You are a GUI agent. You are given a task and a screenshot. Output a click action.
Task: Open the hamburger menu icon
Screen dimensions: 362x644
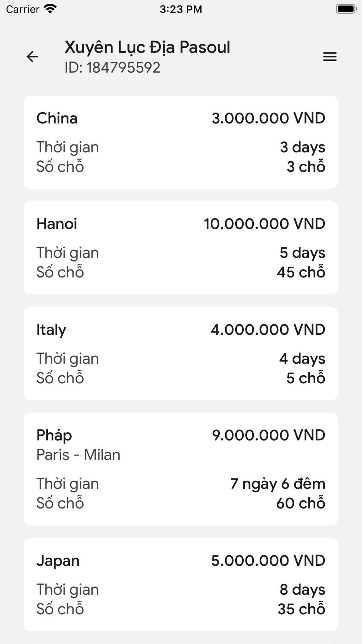[330, 57]
